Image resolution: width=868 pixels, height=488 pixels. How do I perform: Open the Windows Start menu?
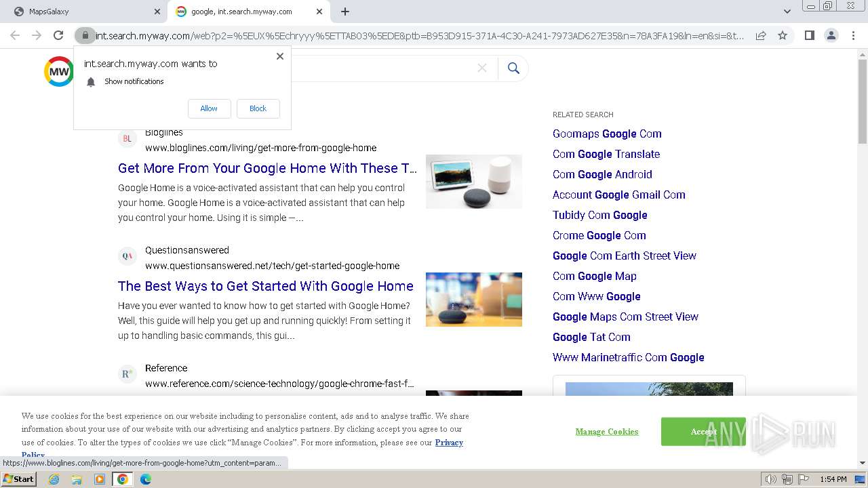tap(18, 479)
